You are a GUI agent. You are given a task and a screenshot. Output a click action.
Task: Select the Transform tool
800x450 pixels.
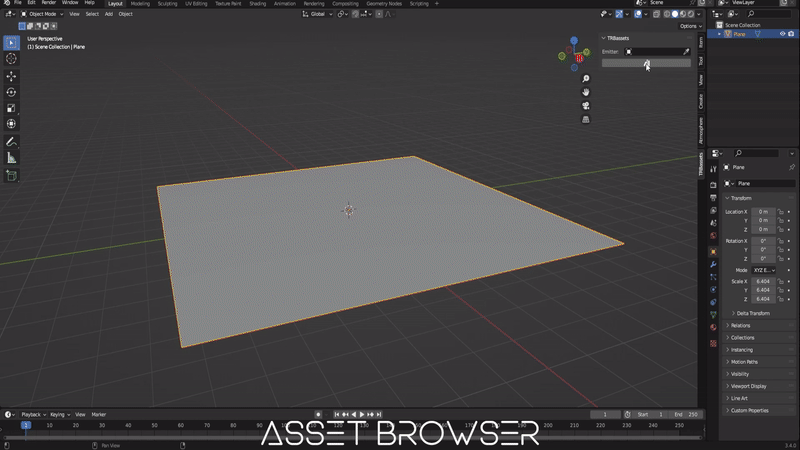point(11,124)
